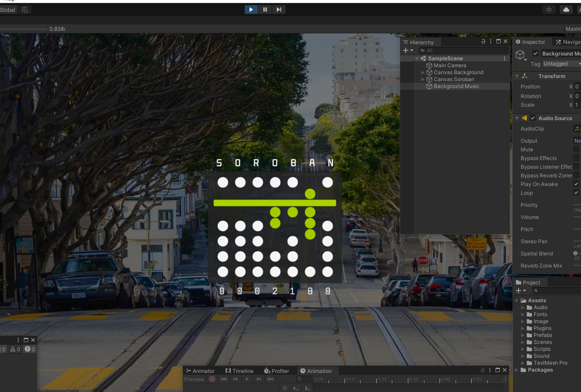Image resolution: width=581 pixels, height=392 pixels.
Task: Click the GameObject cube icon in Inspector
Action: pos(520,55)
